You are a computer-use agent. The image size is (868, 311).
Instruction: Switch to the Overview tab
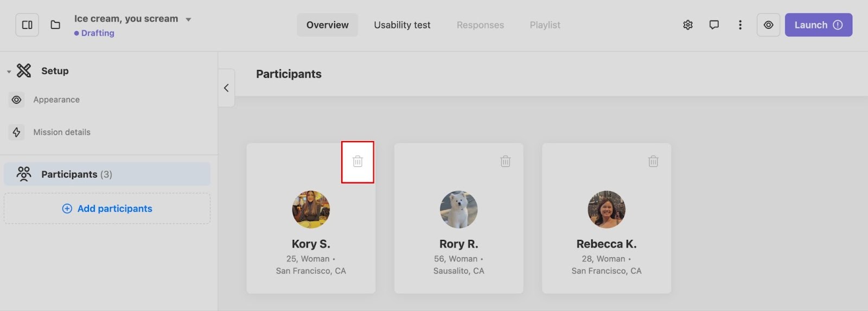[327, 25]
